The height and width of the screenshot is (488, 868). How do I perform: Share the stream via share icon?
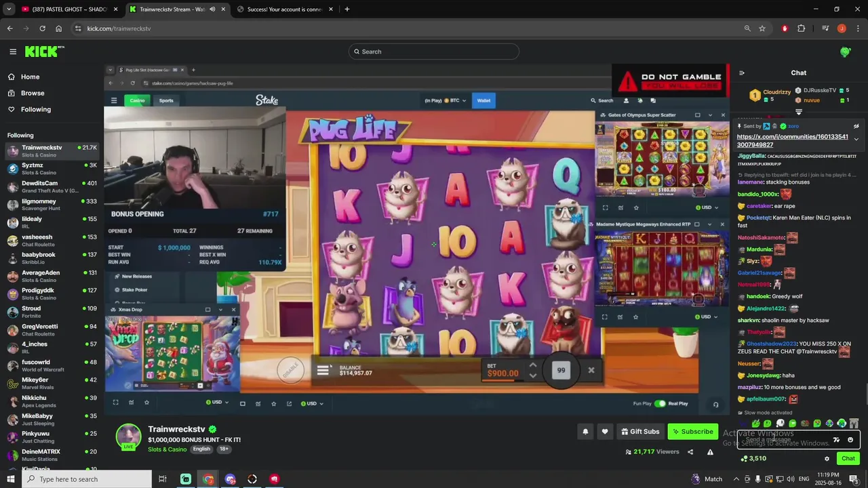click(690, 452)
